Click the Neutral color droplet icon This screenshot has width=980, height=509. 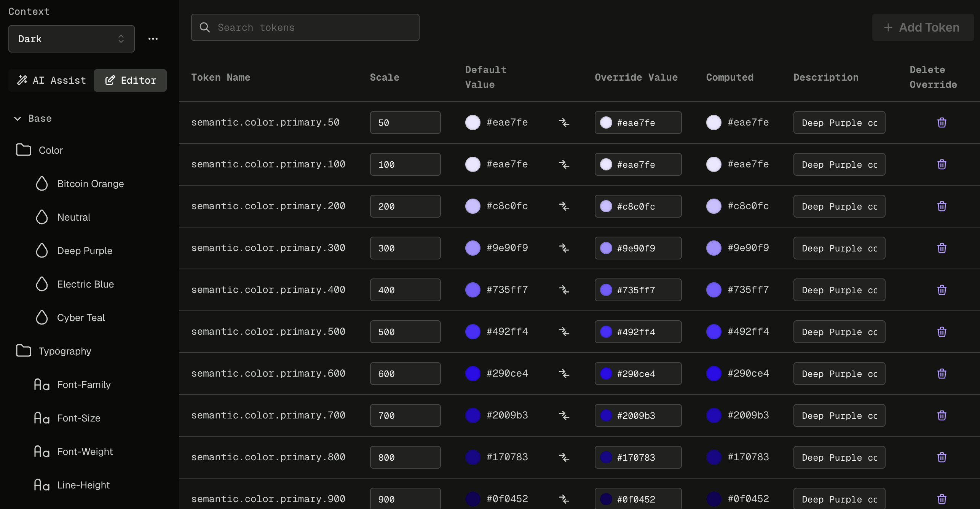[42, 217]
